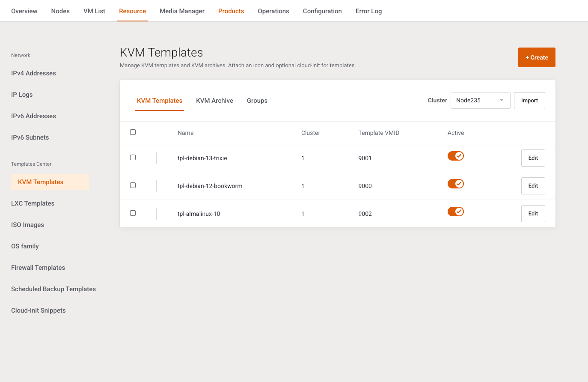Edit the tpl-almalinux-10 template
Viewport: 588px width, 382px height.
[x=533, y=214]
